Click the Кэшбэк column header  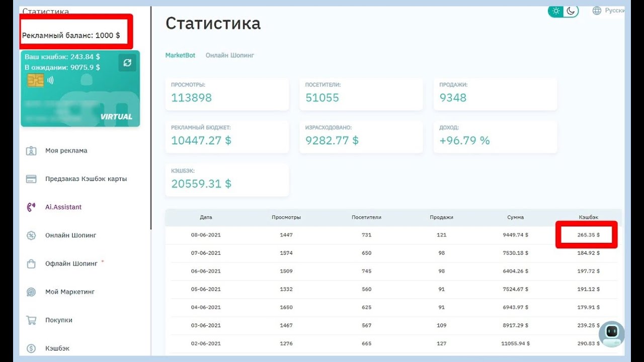589,217
